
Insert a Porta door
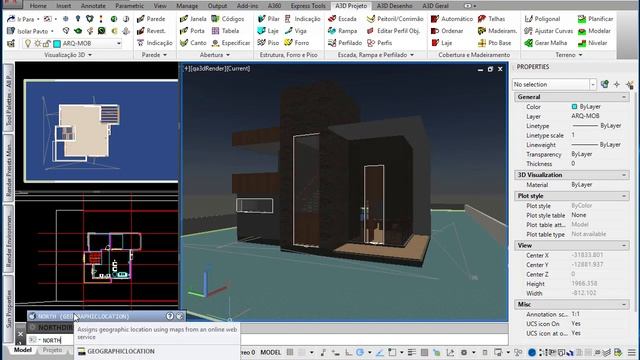pos(192,31)
